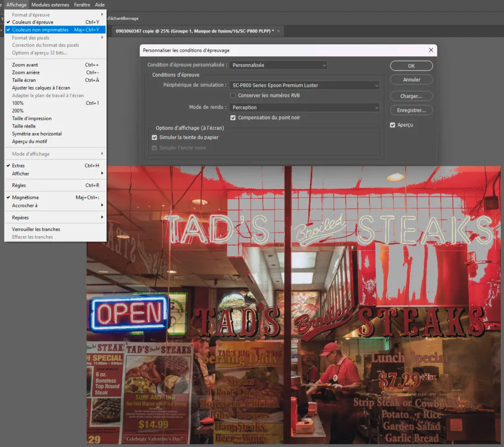Open the Fenêtre menu
The height and width of the screenshot is (447, 504).
pyautogui.click(x=82, y=4)
